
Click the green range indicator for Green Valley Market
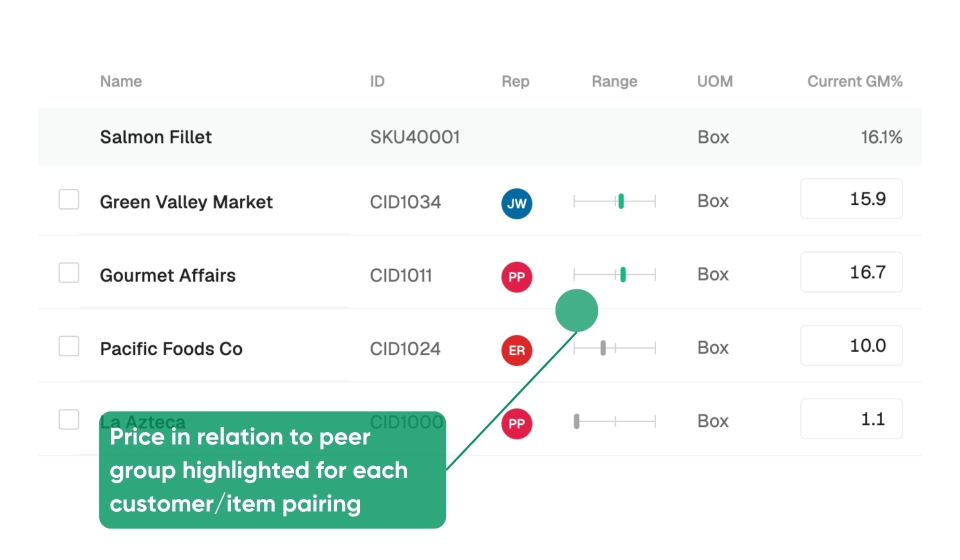tap(621, 201)
